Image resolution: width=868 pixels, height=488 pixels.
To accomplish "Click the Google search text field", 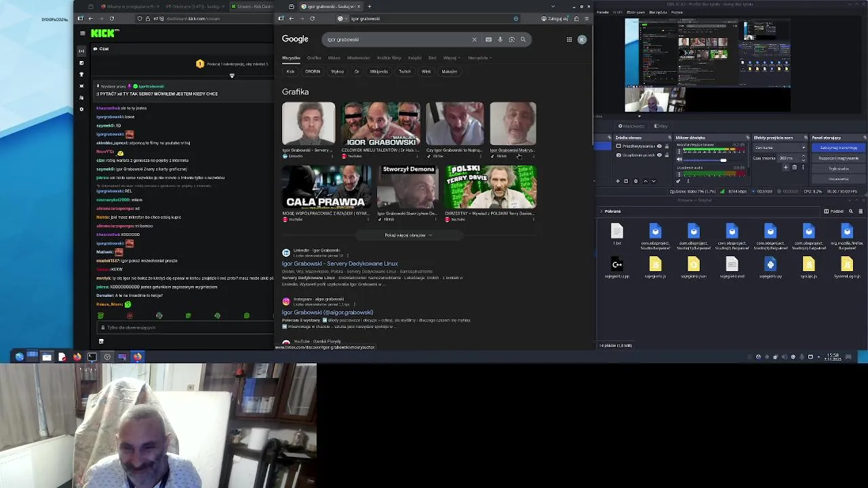I will 397,39.
